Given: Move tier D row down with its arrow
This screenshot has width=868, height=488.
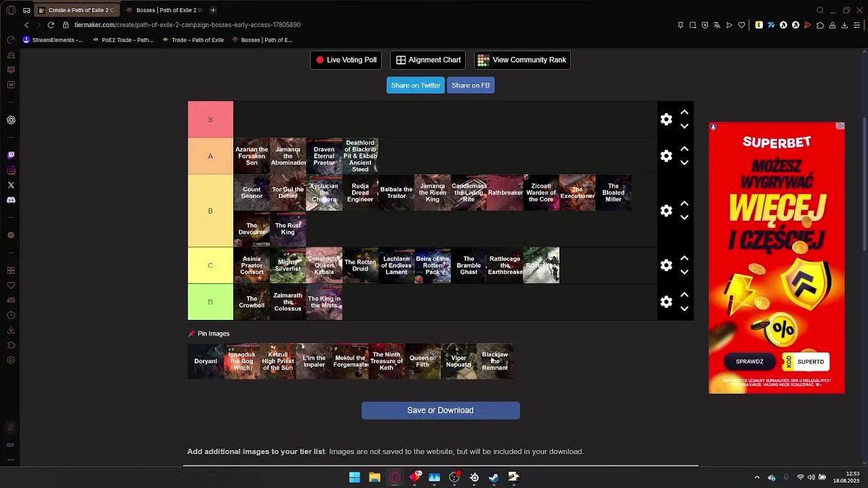Looking at the screenshot, I should click(x=684, y=308).
